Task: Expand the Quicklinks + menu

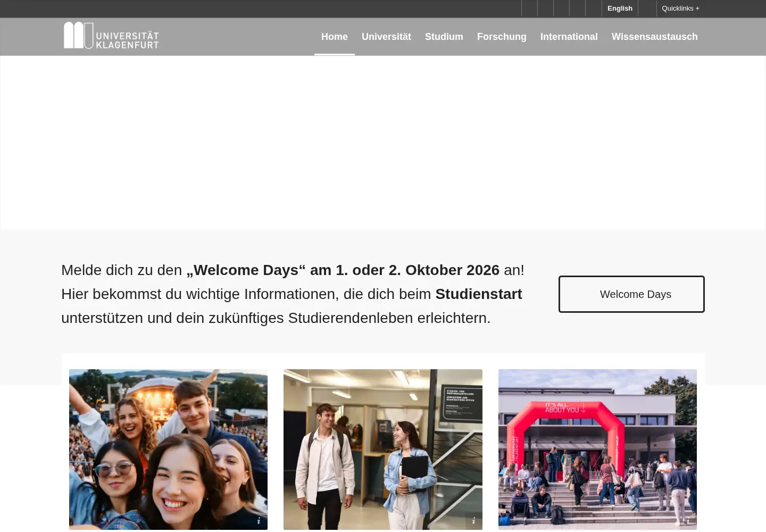Action: [681, 9]
